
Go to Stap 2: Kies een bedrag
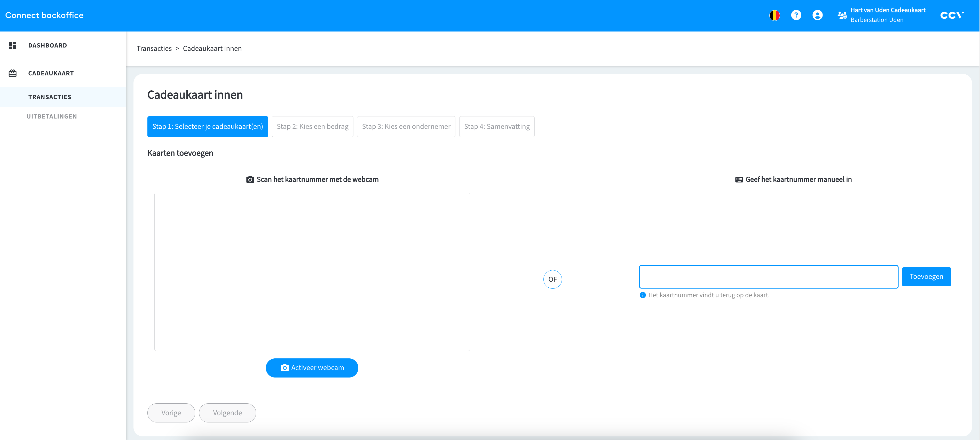312,126
